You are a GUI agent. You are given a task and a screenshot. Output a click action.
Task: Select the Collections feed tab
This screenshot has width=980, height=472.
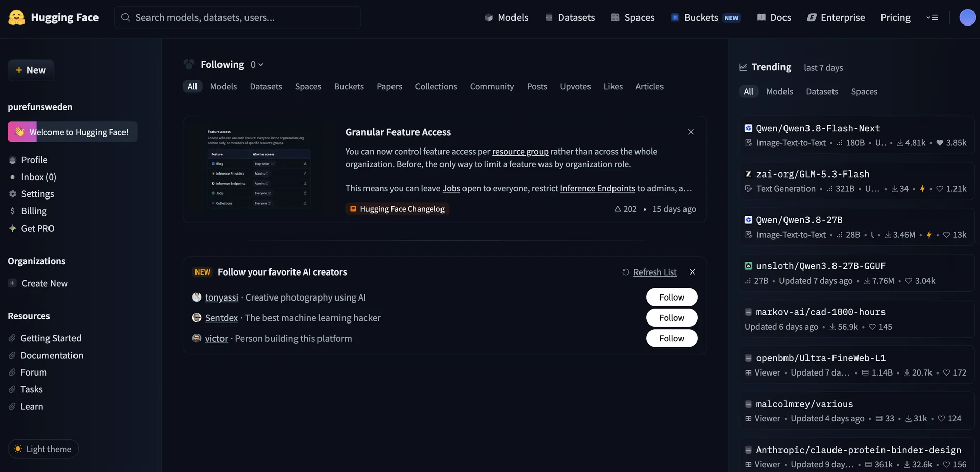(x=436, y=86)
